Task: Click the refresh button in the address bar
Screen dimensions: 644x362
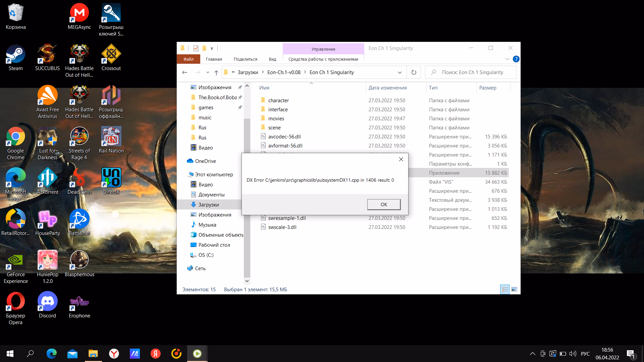Action: (414, 72)
